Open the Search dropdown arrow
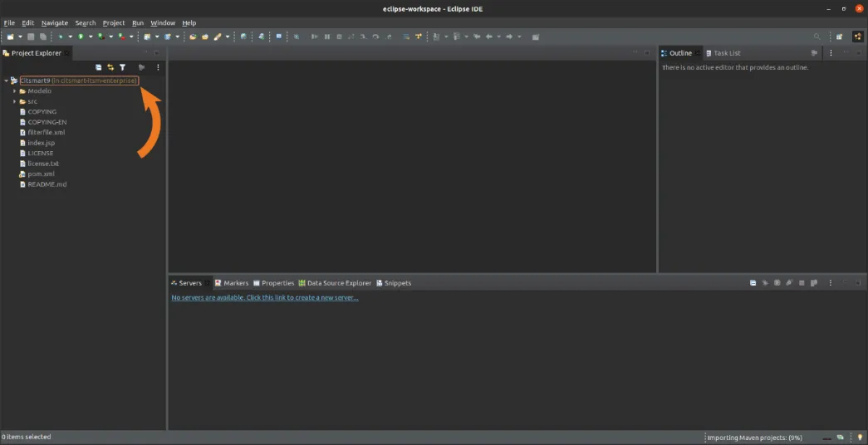Image resolution: width=868 pixels, height=445 pixels. click(228, 37)
